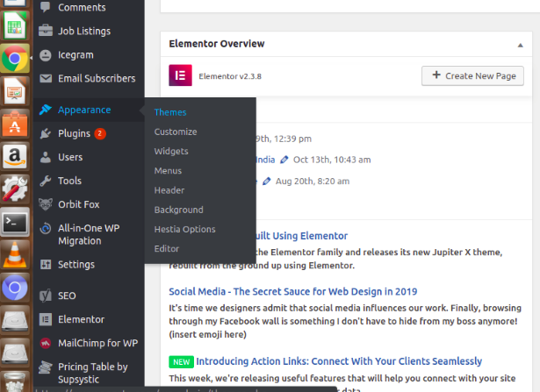
Task: Click edit pencil icon beside Oct 13th entry
Action: [284, 160]
